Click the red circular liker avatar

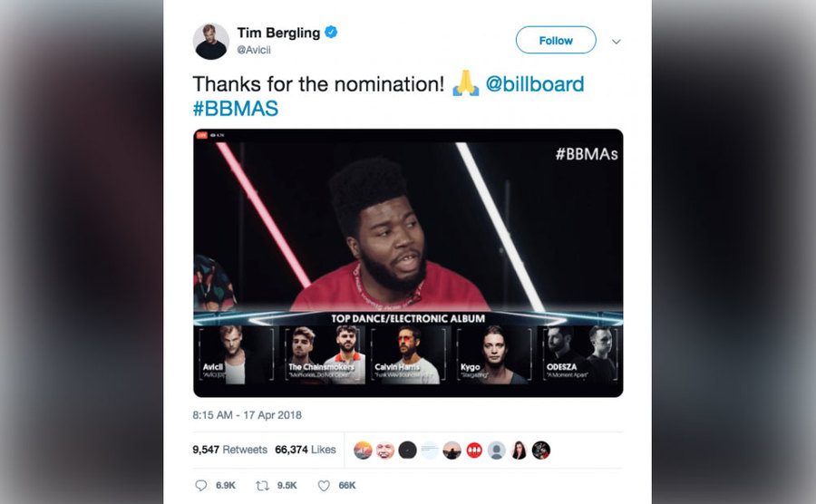tap(474, 450)
